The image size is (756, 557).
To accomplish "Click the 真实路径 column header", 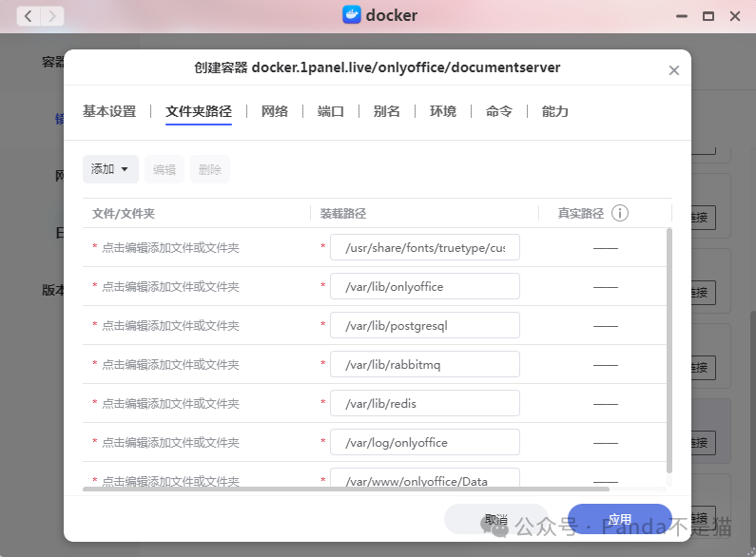I will (580, 214).
